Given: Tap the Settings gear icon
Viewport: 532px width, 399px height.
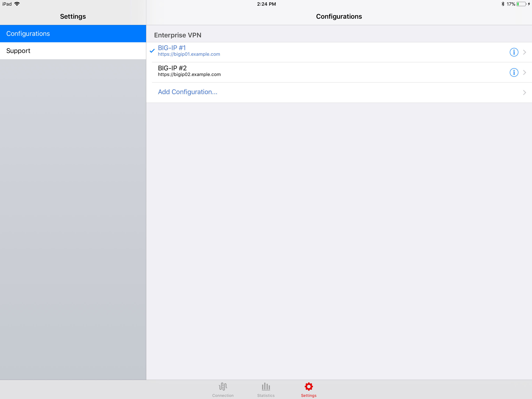Looking at the screenshot, I should [x=309, y=387].
